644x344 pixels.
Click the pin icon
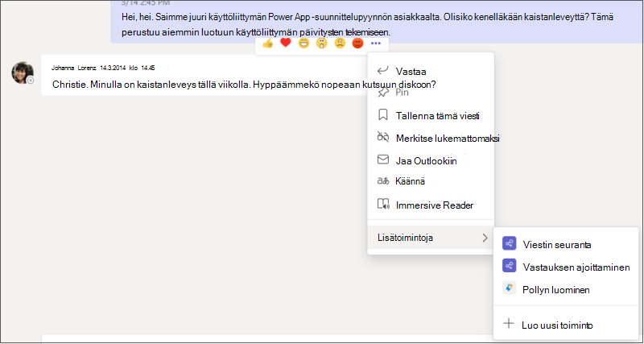tap(383, 93)
